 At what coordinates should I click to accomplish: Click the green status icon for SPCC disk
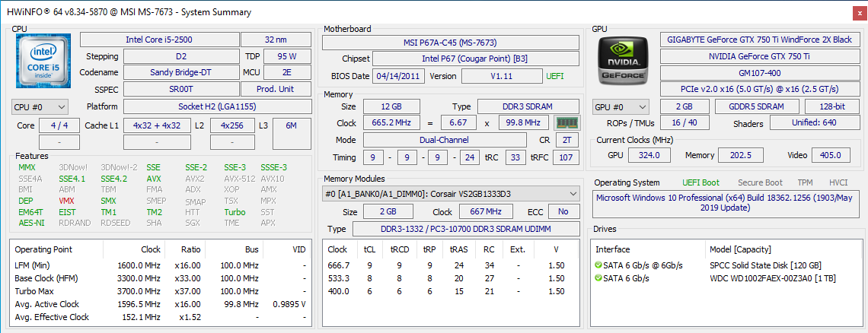[x=598, y=265]
